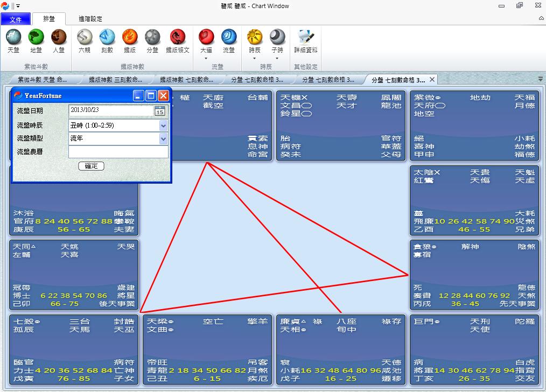Switch to the 進階設定 ribbon tab
The image size is (546, 392).
[91, 18]
